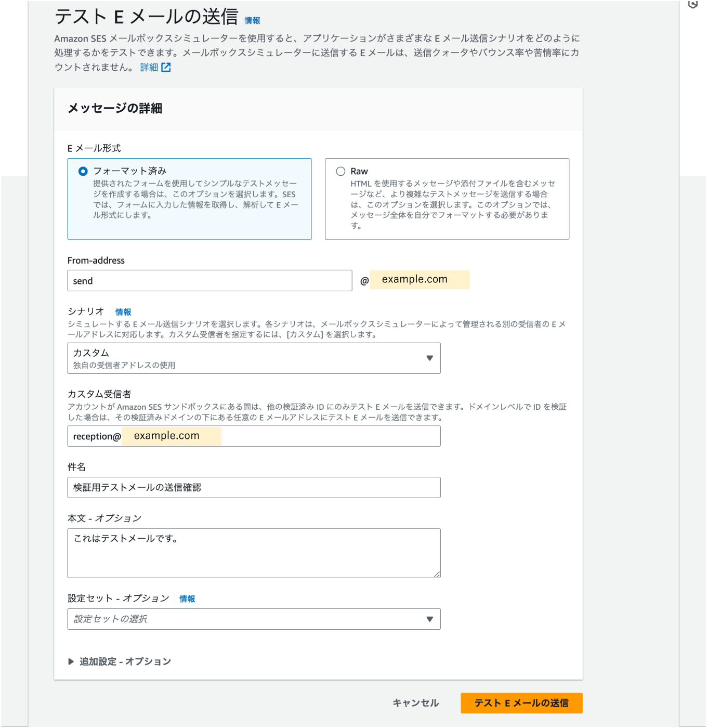Click the キャンセル button

416,703
